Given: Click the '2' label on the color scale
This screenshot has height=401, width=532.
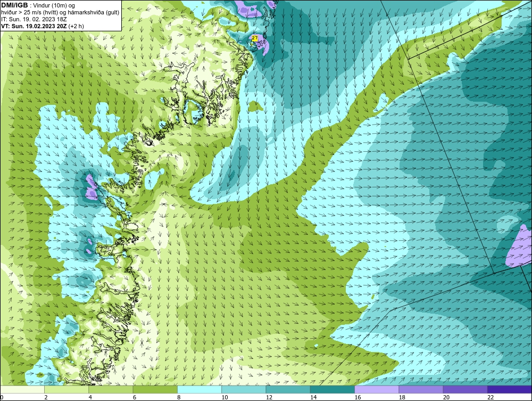Looking at the screenshot, I should pos(46,397).
